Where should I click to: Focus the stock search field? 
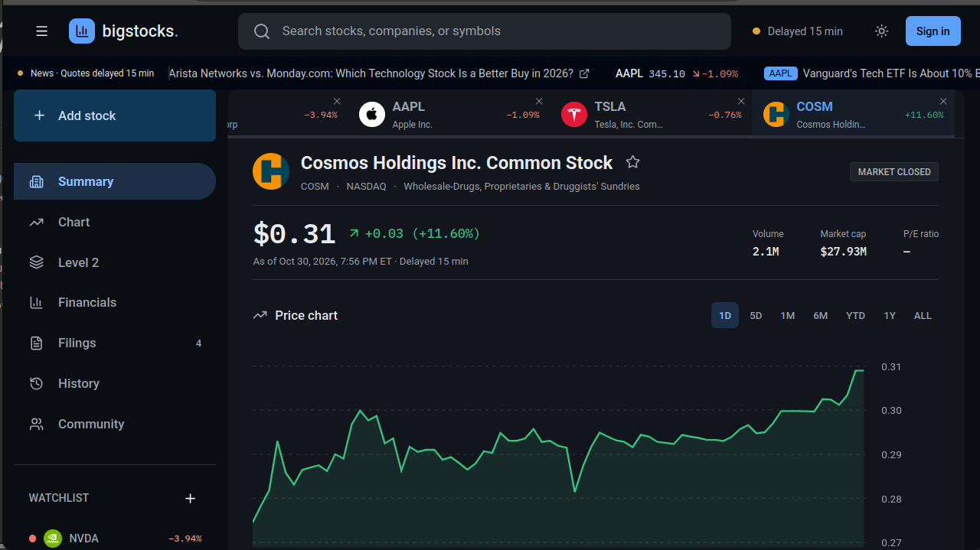(485, 31)
